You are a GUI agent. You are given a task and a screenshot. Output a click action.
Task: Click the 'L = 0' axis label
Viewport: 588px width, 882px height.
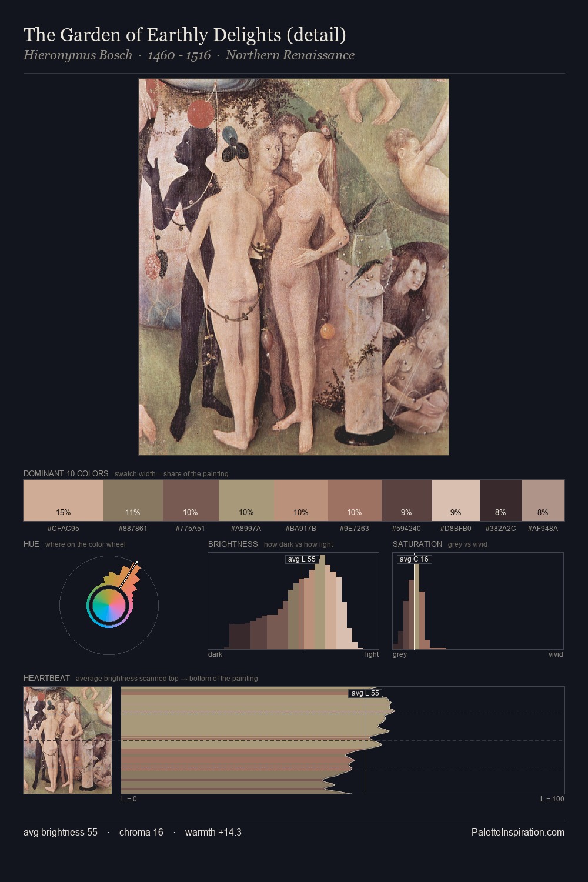(129, 799)
